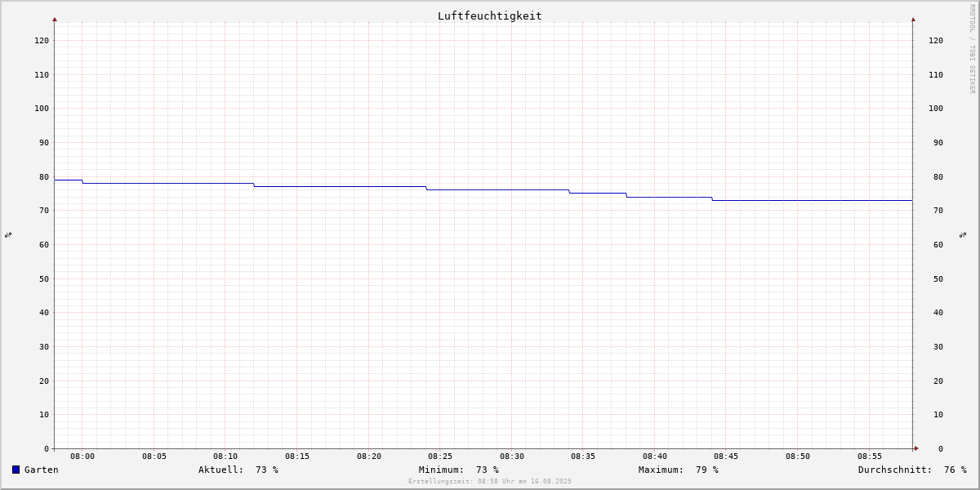Viewport: 980px width, 490px height.
Task: Select the Minimum: 73 % value
Action: pos(459,470)
